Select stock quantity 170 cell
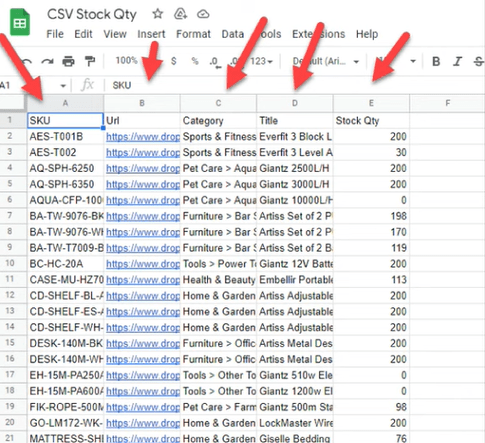This screenshot has width=485, height=443. tap(371, 232)
